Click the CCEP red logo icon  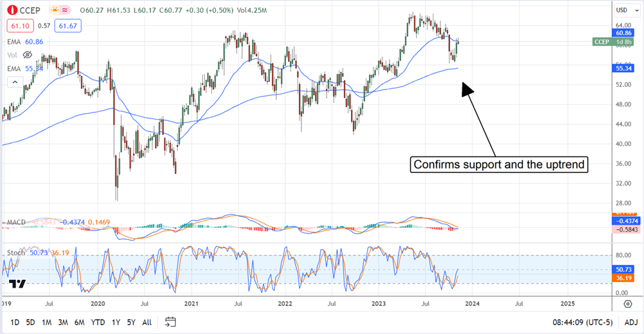click(12, 10)
